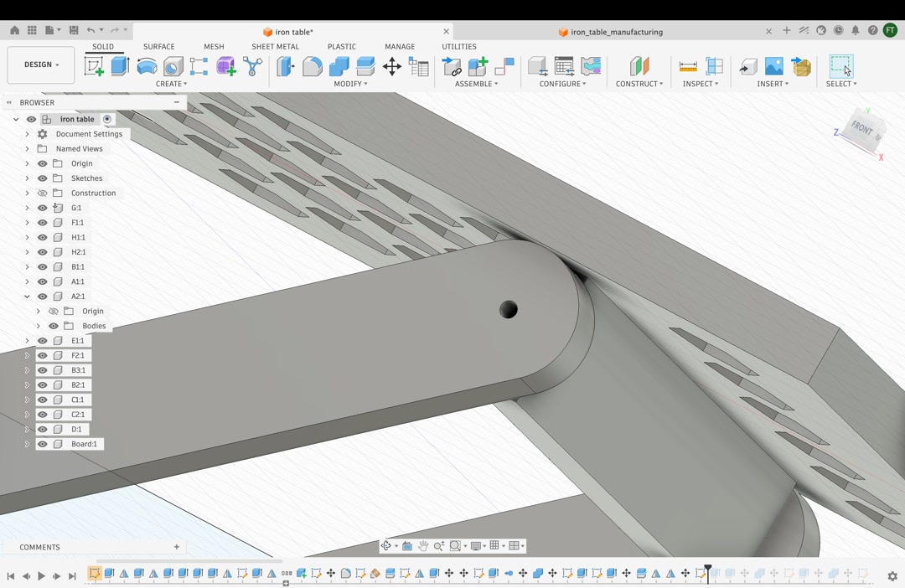Switch to the UTILITIES tab
The height and width of the screenshot is (588, 905).
pyautogui.click(x=459, y=46)
